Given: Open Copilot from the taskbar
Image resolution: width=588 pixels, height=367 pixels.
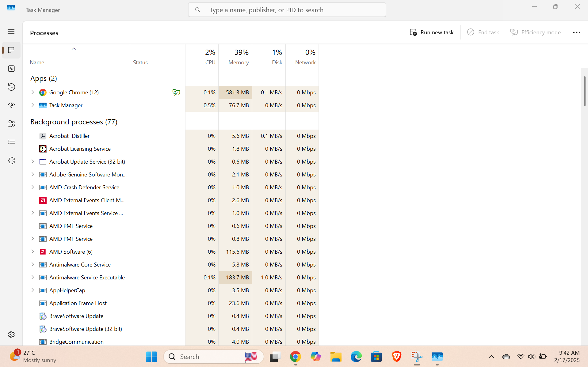Looking at the screenshot, I should 315,357.
